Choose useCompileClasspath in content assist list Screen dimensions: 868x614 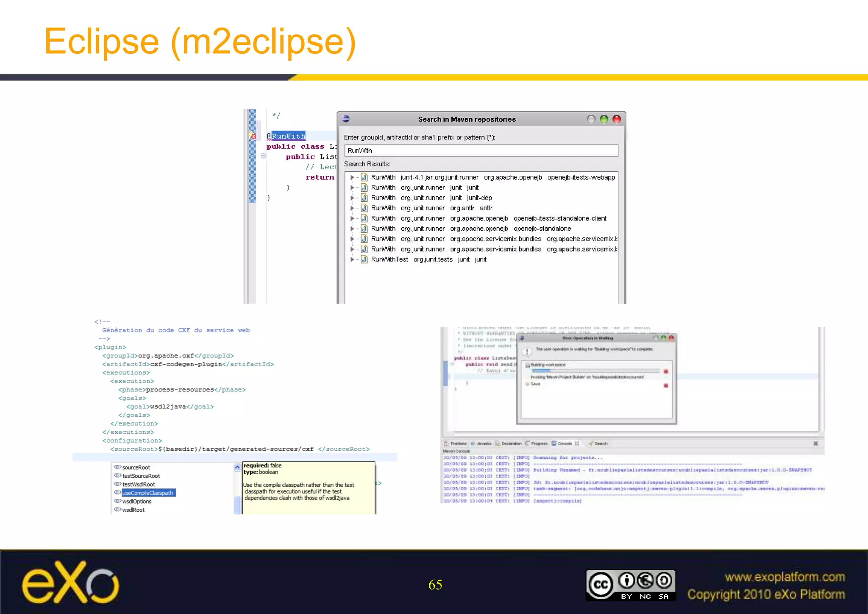point(148,493)
